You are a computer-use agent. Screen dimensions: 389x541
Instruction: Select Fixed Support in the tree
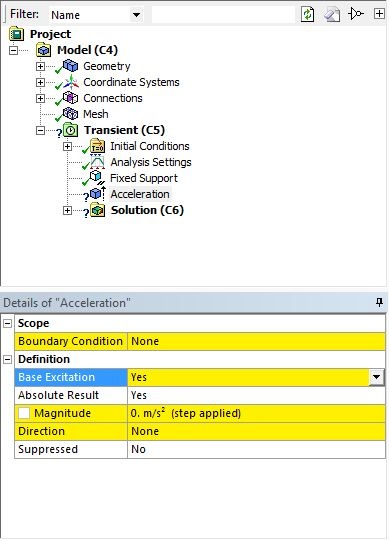[x=144, y=178]
